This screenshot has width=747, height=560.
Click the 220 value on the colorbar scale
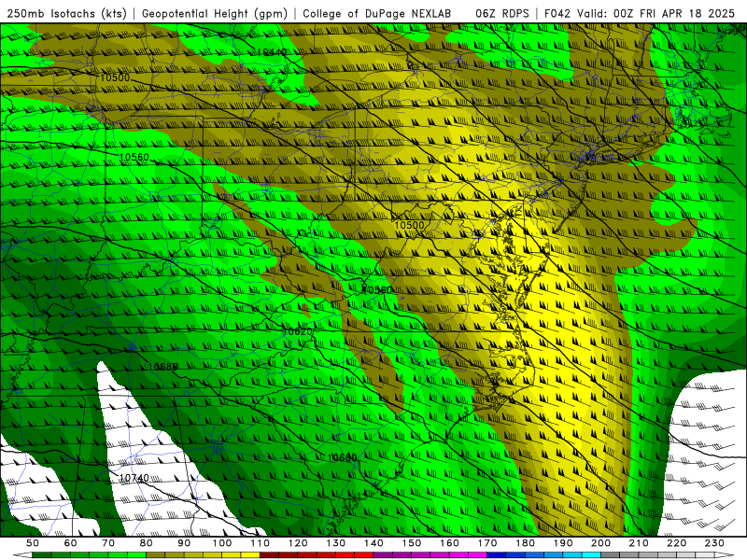tap(676, 543)
